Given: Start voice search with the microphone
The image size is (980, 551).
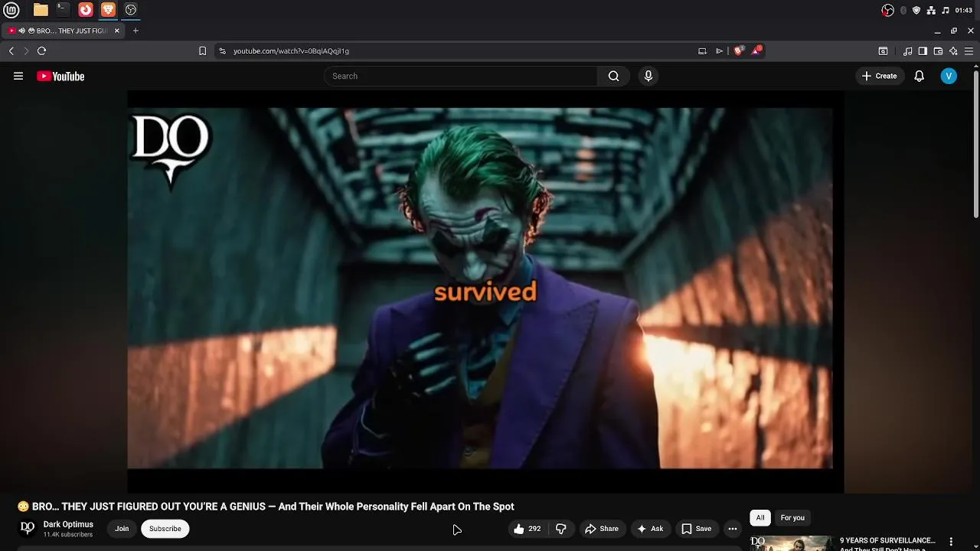Looking at the screenshot, I should [x=648, y=76].
